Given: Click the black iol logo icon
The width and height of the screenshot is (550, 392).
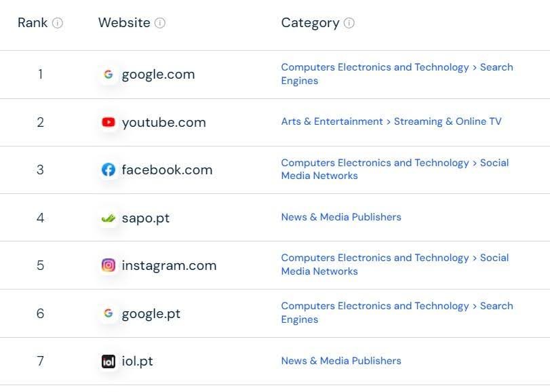Looking at the screenshot, I should (109, 361).
